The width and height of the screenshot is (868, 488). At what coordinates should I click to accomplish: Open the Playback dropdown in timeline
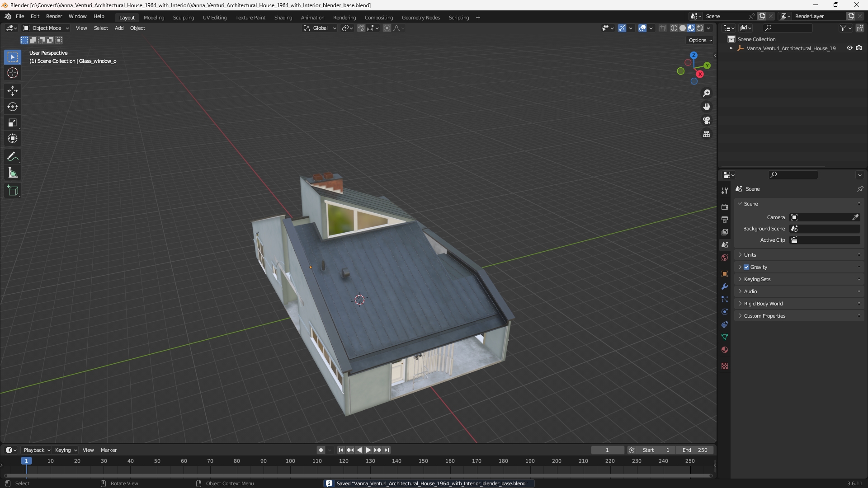[x=37, y=450]
